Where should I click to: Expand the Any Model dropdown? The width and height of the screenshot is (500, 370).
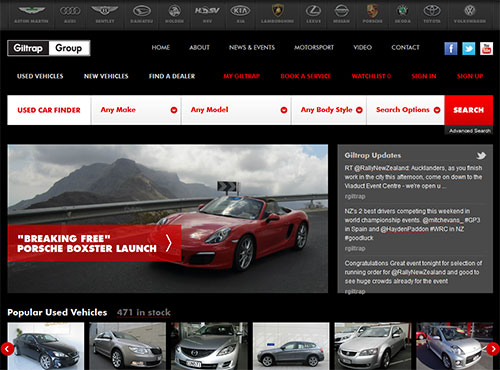pos(236,110)
